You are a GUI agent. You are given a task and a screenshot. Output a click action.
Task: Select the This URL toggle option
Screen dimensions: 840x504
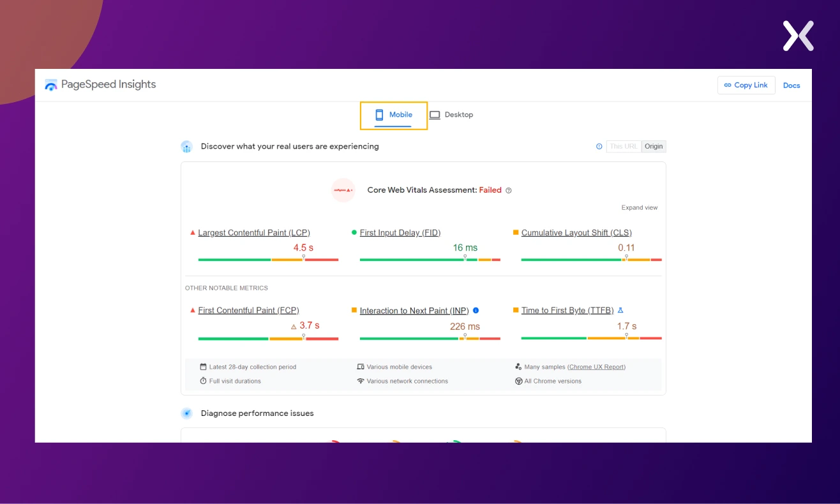pyautogui.click(x=624, y=146)
